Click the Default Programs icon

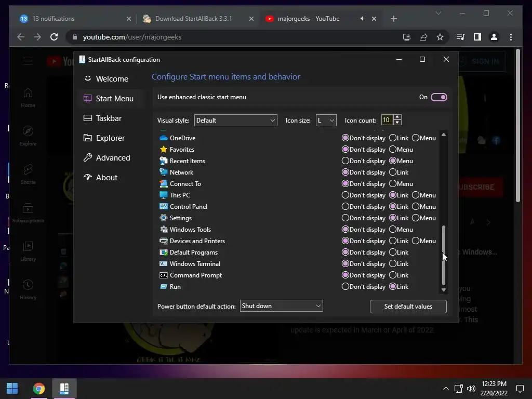point(164,252)
